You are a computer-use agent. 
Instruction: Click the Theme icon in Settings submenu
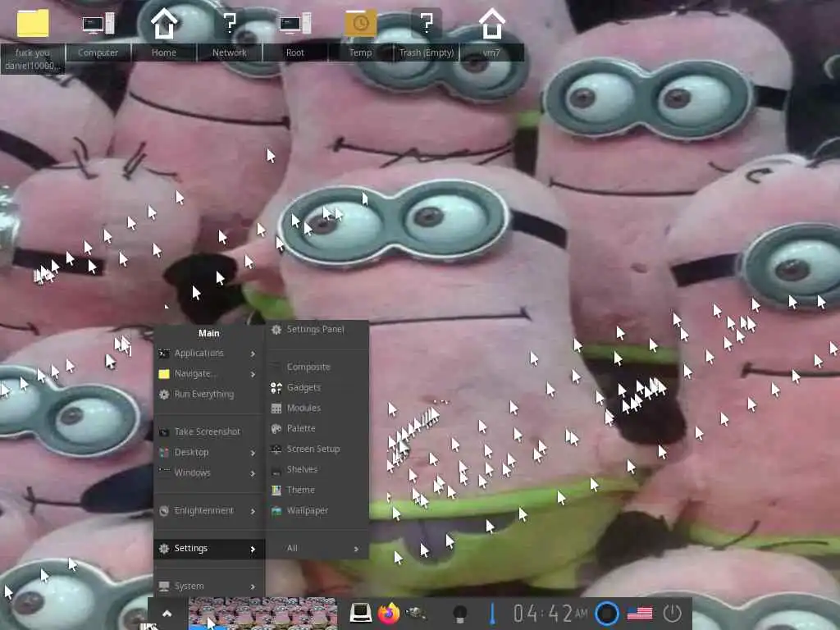[x=276, y=491]
